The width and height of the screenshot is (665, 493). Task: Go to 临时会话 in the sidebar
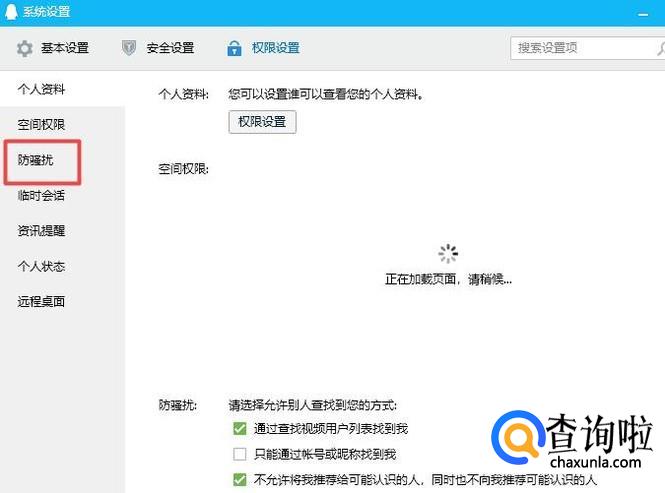(x=41, y=196)
